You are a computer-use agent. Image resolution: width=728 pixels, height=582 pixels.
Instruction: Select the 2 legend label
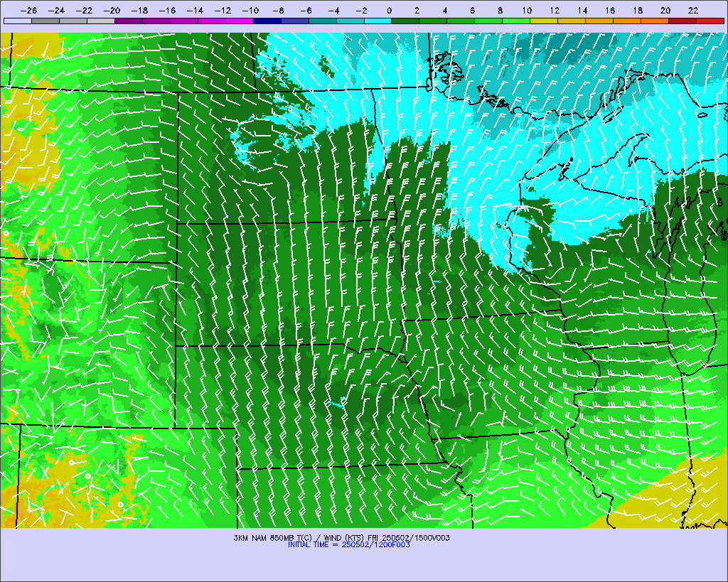[417, 10]
